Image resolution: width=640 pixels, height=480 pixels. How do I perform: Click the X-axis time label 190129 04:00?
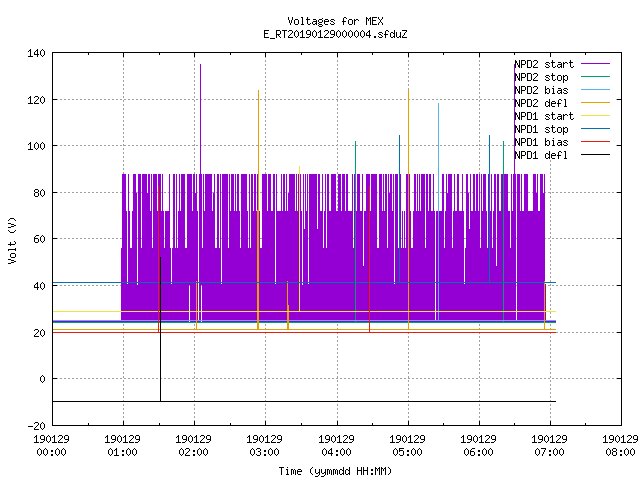pos(336,446)
